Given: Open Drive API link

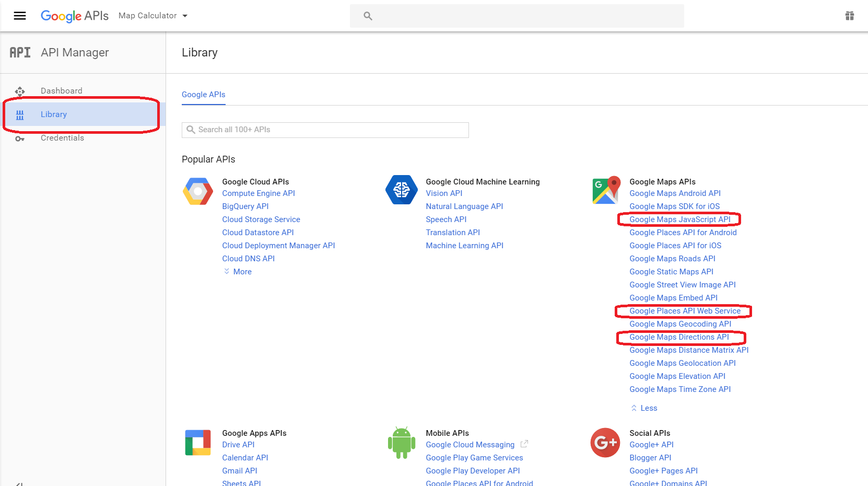Looking at the screenshot, I should pos(238,445).
